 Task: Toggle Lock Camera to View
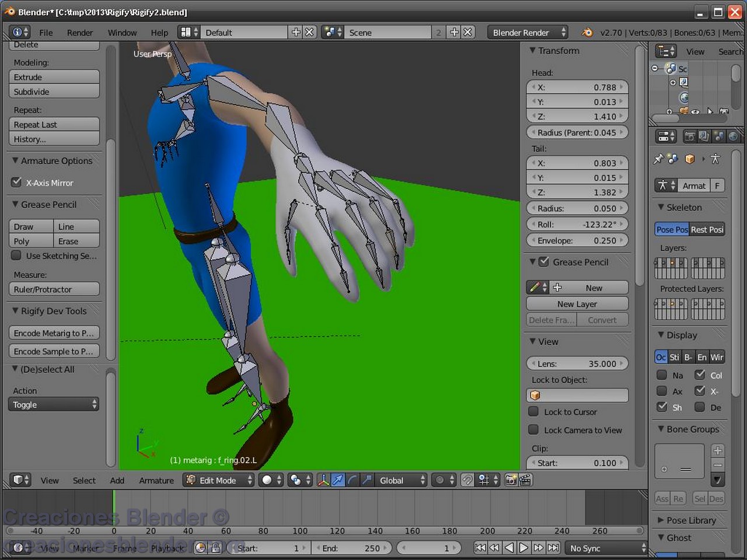[x=533, y=430]
